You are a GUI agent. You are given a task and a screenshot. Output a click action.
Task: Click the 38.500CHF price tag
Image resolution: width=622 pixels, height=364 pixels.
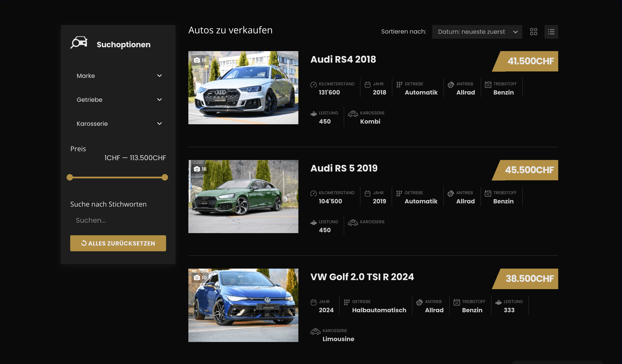525,279
